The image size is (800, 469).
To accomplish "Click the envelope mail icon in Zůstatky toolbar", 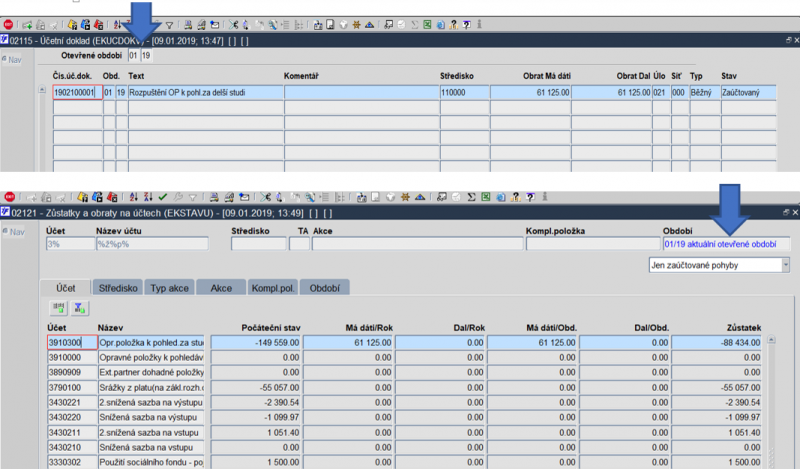I will coord(244,197).
